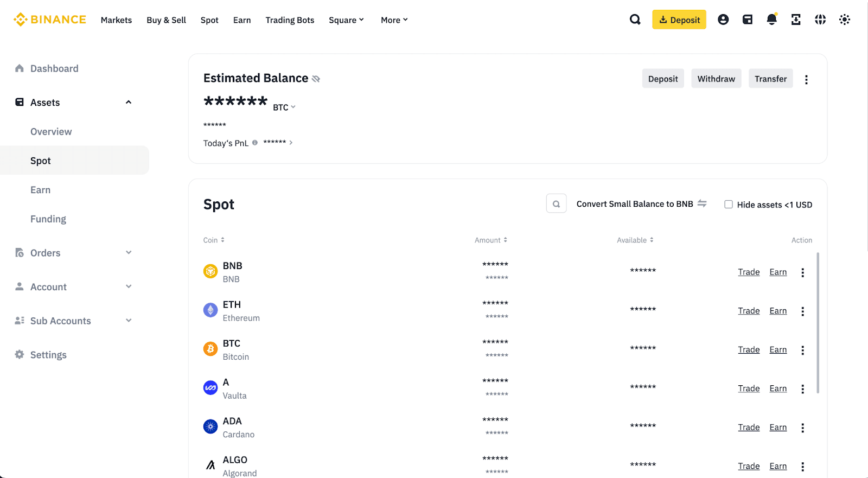This screenshot has height=478, width=868.
Task: Click the Trade link for BNB
Action: click(x=749, y=272)
